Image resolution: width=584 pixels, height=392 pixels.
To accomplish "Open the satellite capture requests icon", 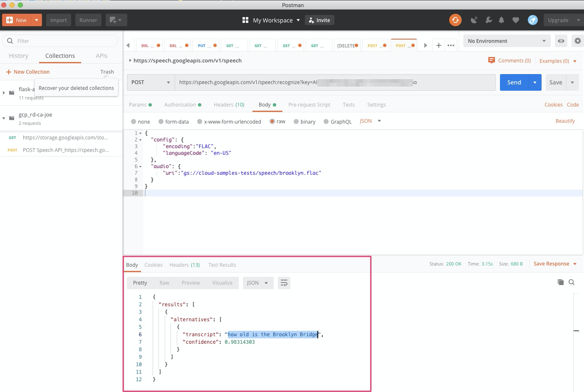I will click(x=474, y=20).
